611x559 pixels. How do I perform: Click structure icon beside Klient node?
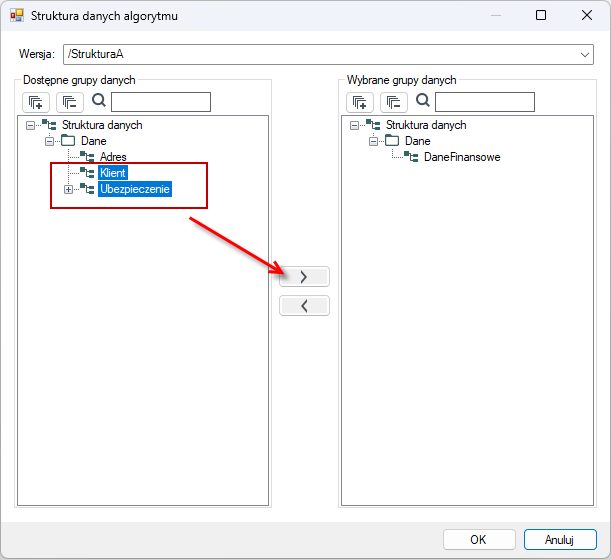(87, 173)
